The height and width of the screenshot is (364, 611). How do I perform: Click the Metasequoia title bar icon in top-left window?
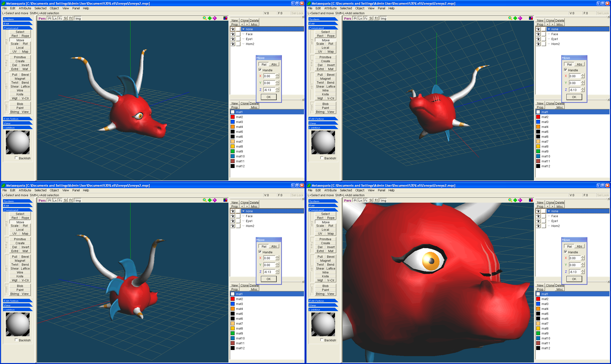3,3
